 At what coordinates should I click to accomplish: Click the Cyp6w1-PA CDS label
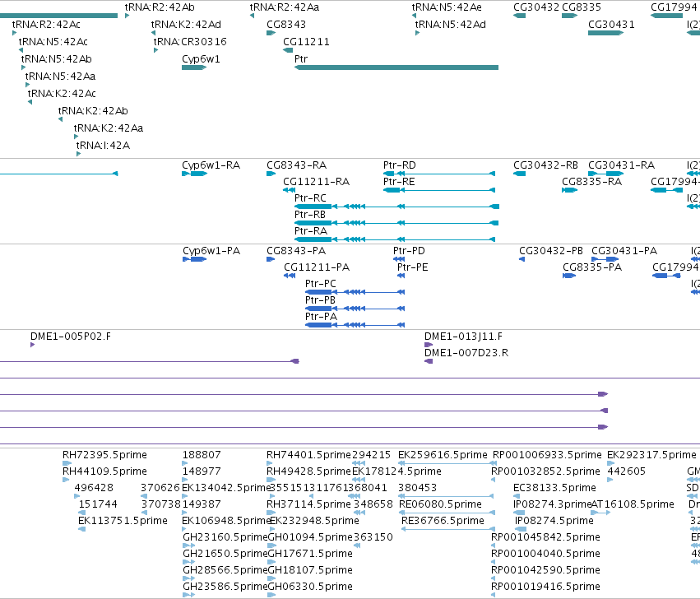[x=211, y=251]
